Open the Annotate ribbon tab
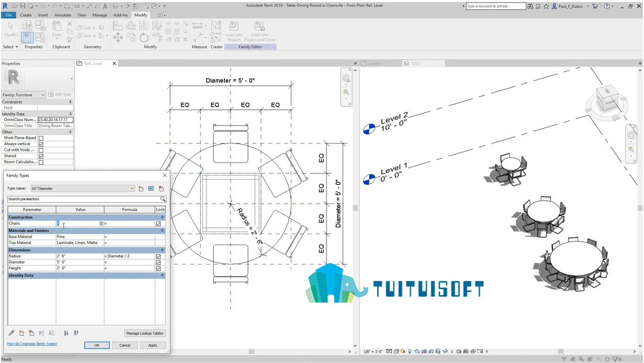This screenshot has width=644, height=363. (x=62, y=15)
